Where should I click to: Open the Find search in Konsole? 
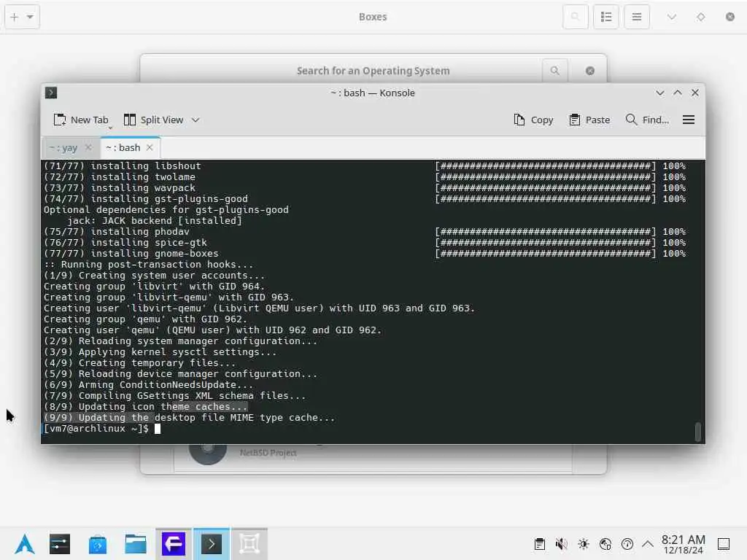(x=647, y=120)
